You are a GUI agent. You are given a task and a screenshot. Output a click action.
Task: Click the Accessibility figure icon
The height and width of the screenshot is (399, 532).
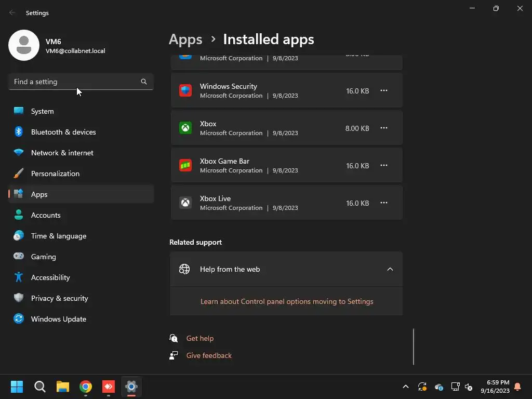point(19,277)
